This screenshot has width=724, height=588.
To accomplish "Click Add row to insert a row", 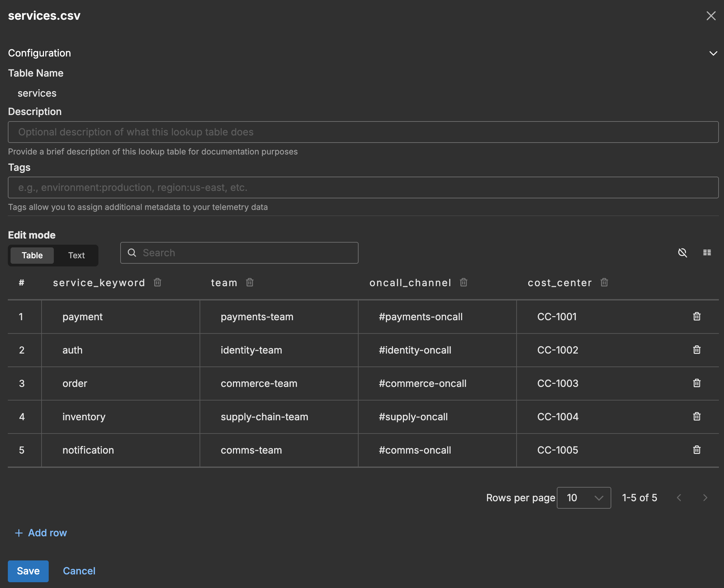I will (x=41, y=533).
